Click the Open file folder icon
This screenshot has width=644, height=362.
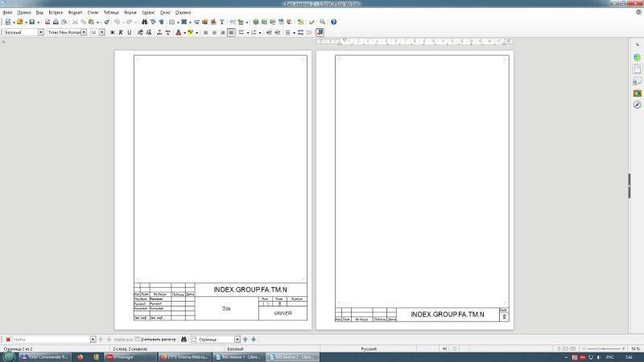(x=19, y=22)
